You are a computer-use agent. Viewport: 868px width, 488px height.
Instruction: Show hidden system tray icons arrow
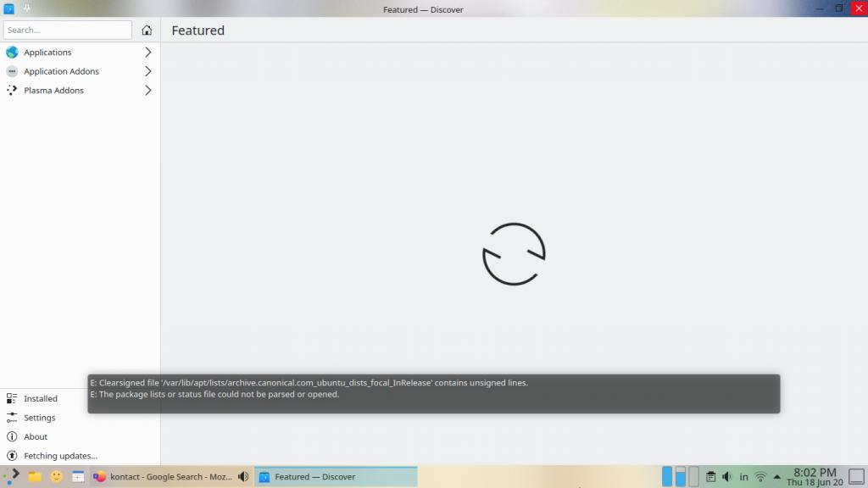coord(777,477)
